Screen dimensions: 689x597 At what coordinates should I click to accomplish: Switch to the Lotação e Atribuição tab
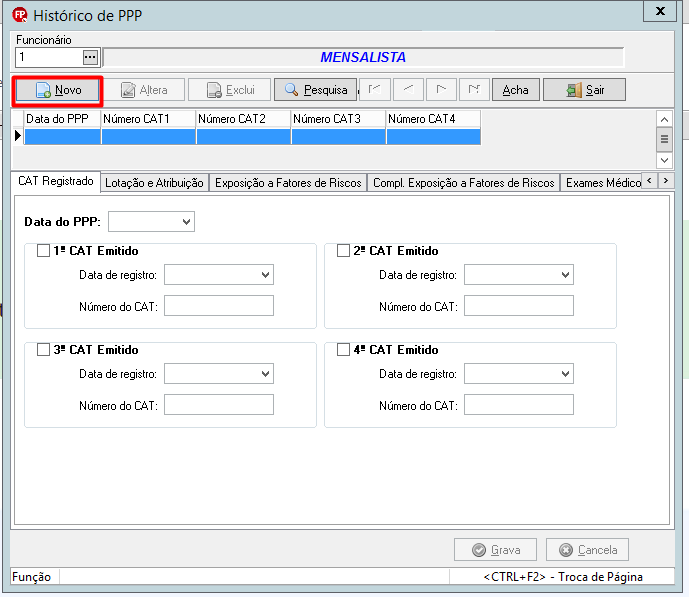154,183
